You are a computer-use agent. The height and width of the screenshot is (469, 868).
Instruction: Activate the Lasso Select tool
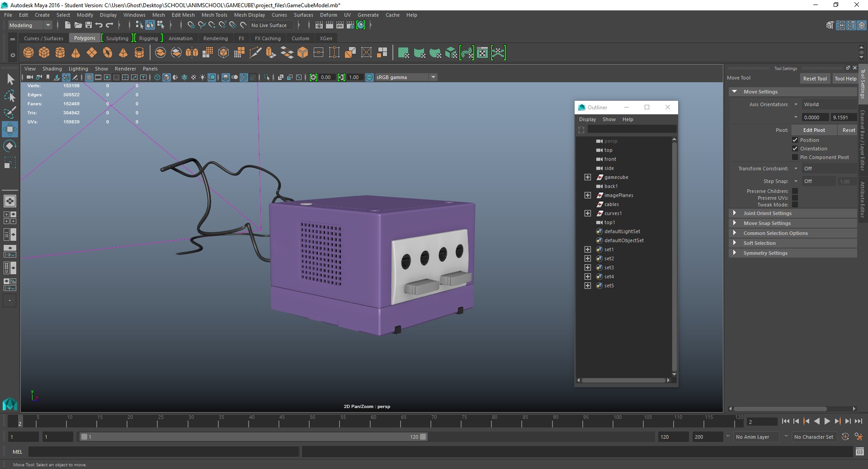[10, 96]
